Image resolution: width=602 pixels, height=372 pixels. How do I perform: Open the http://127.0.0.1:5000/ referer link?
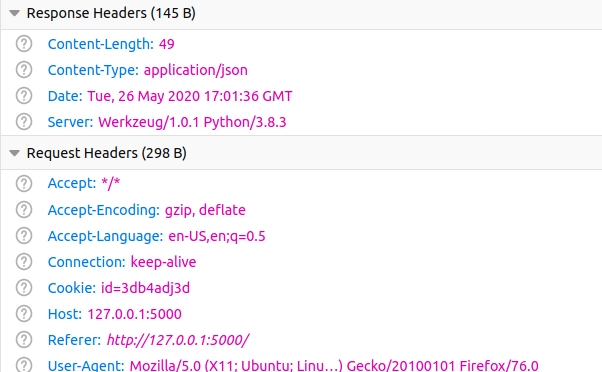(178, 340)
